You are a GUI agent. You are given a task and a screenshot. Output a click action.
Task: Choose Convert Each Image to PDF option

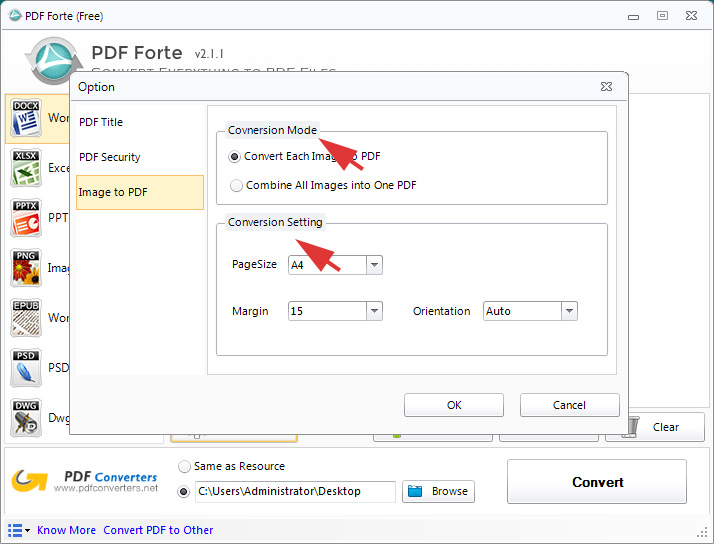(234, 157)
